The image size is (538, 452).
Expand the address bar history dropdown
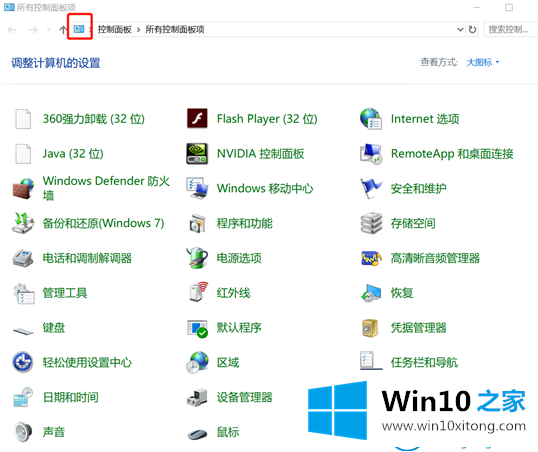[x=460, y=30]
